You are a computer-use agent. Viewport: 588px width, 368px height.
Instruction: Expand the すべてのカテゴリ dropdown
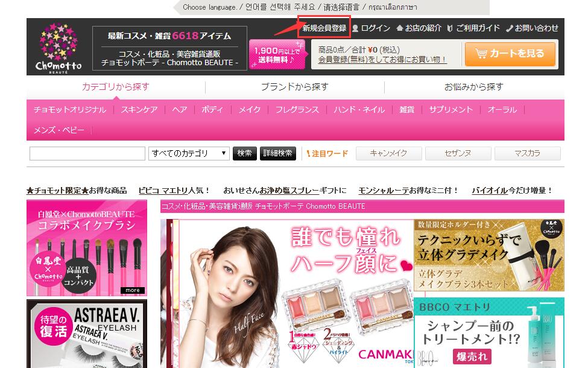coord(189,153)
